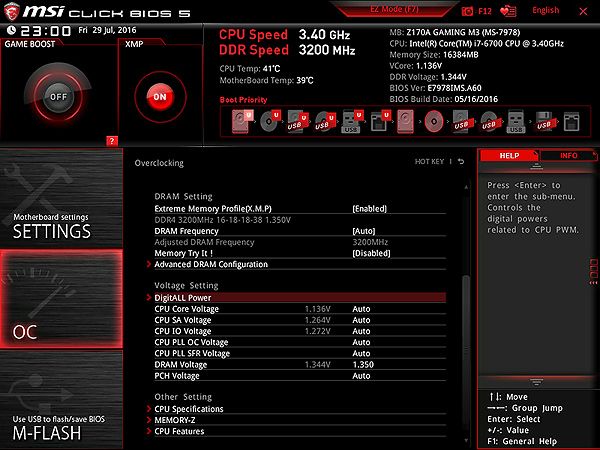Click the help panel bottom collapse handle
The width and height of the screenshot is (600, 450).
536,382
